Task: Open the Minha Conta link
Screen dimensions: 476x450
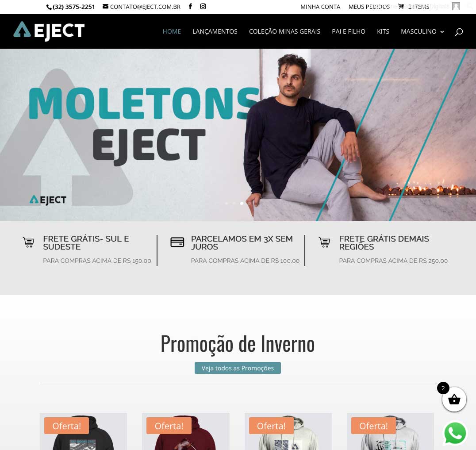Action: pos(320,7)
